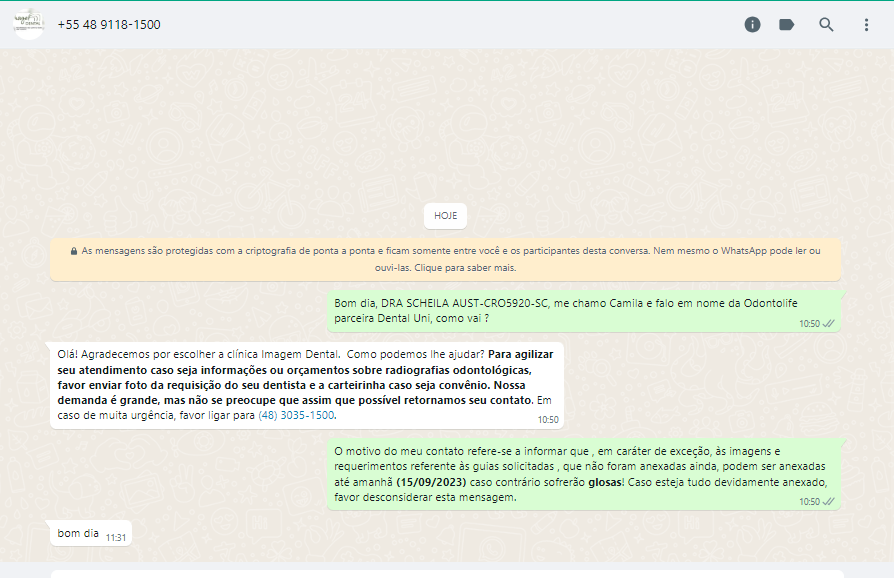894x578 pixels.
Task: Click the lock icon in encryption notice
Action: tap(74, 251)
